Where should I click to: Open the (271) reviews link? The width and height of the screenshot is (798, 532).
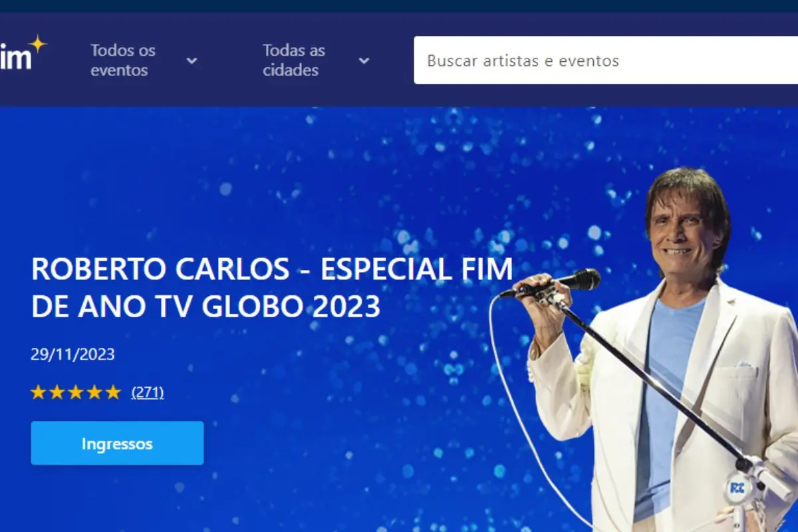coord(148,392)
